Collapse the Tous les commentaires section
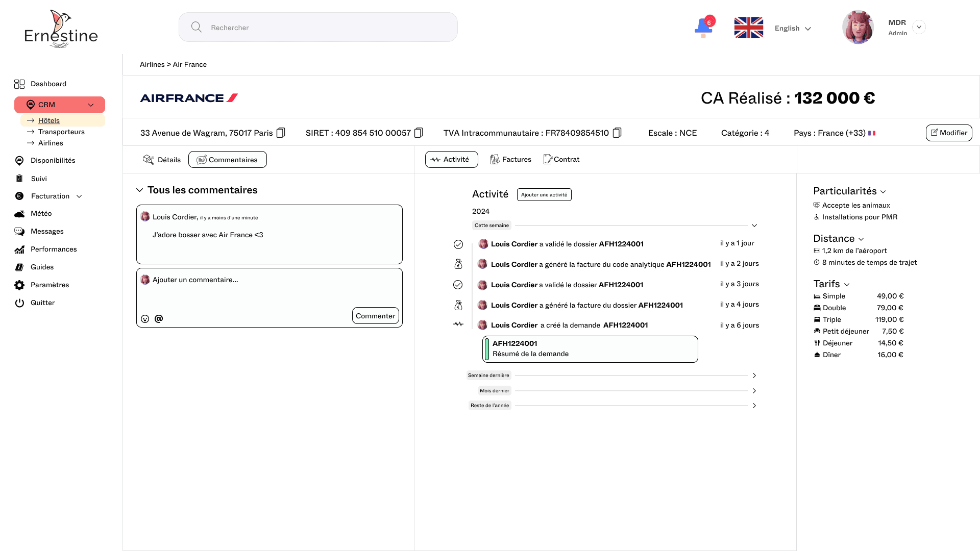 point(139,190)
